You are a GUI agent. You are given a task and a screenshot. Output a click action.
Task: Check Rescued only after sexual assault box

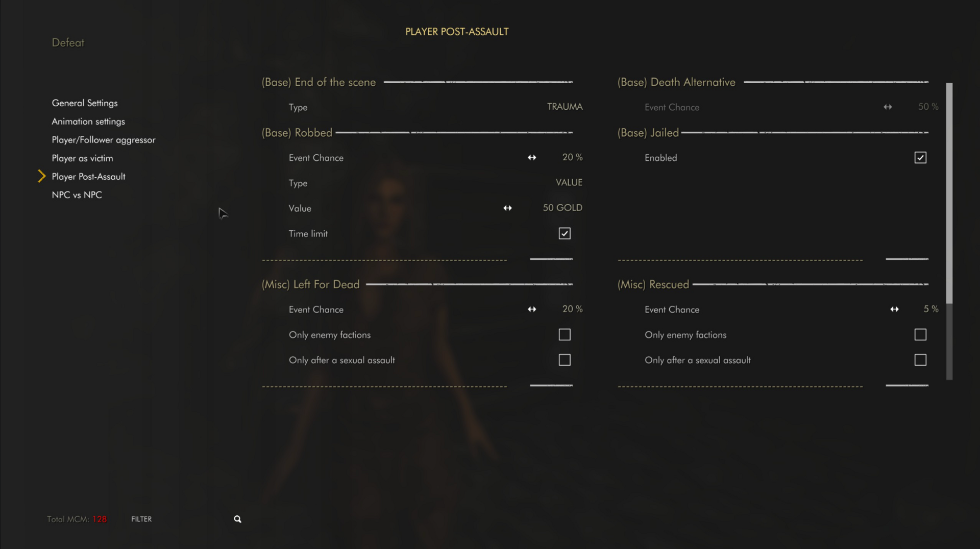point(920,360)
